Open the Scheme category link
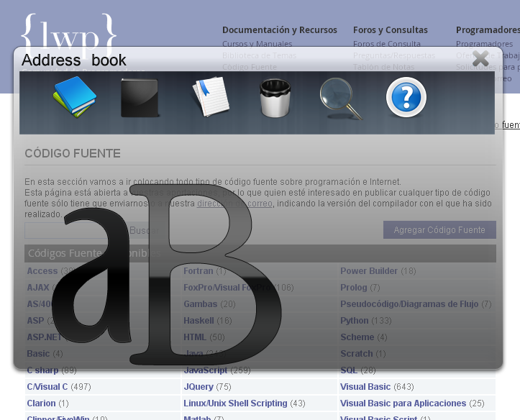 coord(357,337)
